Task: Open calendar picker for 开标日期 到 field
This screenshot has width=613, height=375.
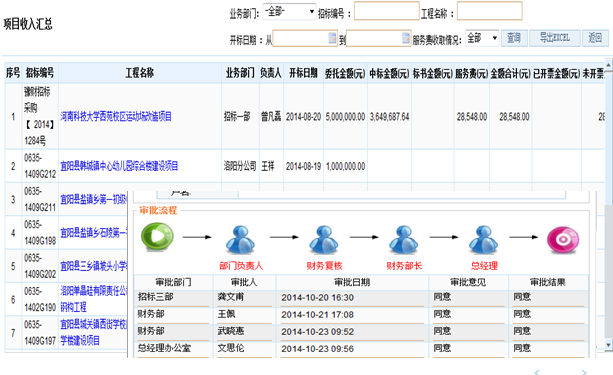Action: [406, 38]
